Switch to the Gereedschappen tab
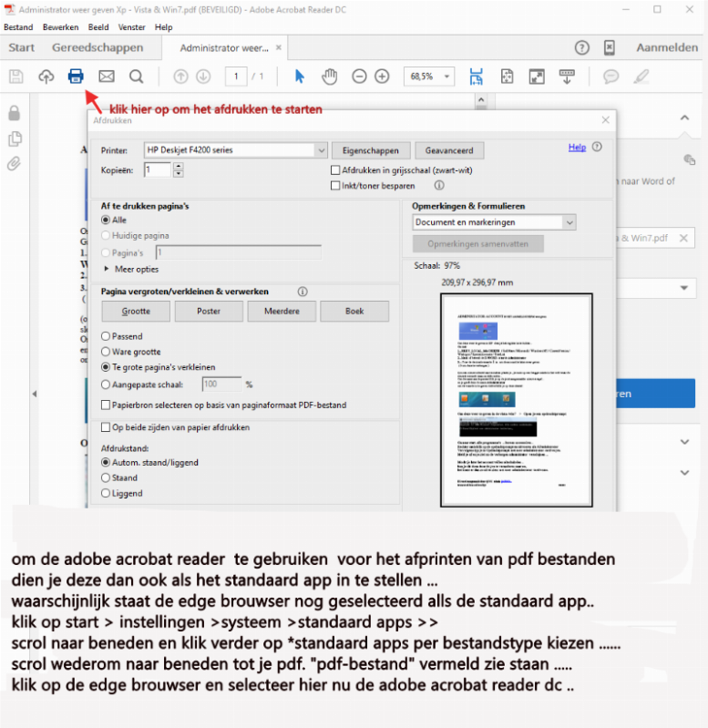 [97, 47]
